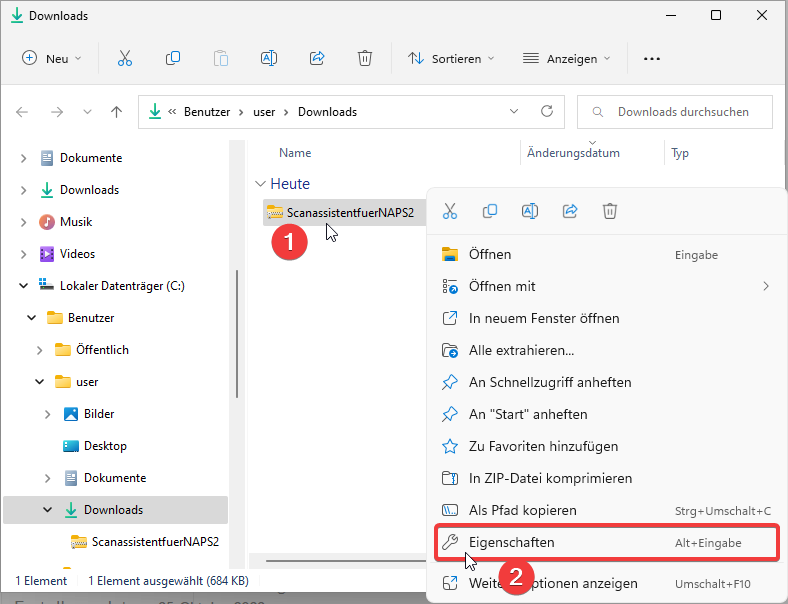Refresh the Downloads folder view
The image size is (788, 604).
[547, 111]
